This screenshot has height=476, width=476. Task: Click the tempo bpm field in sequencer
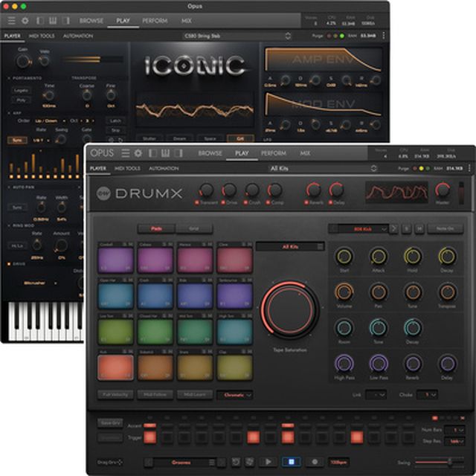[x=338, y=462]
